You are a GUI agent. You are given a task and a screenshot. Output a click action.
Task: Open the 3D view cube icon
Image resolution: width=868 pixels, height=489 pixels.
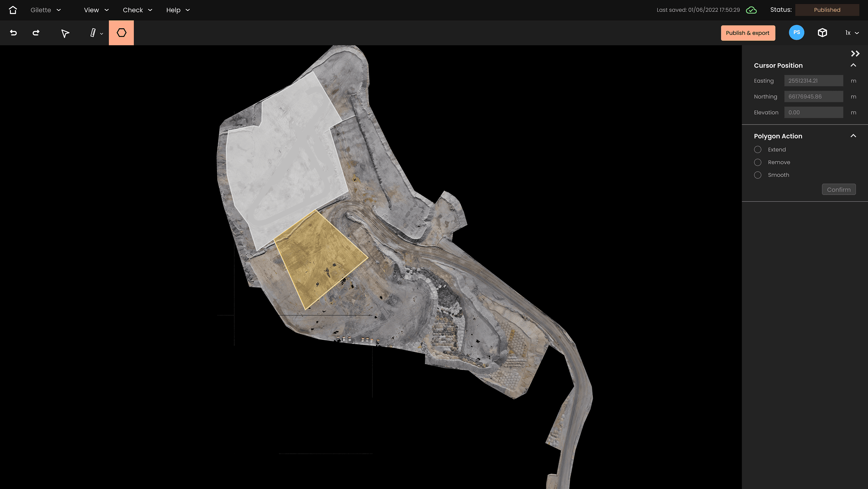coord(822,33)
